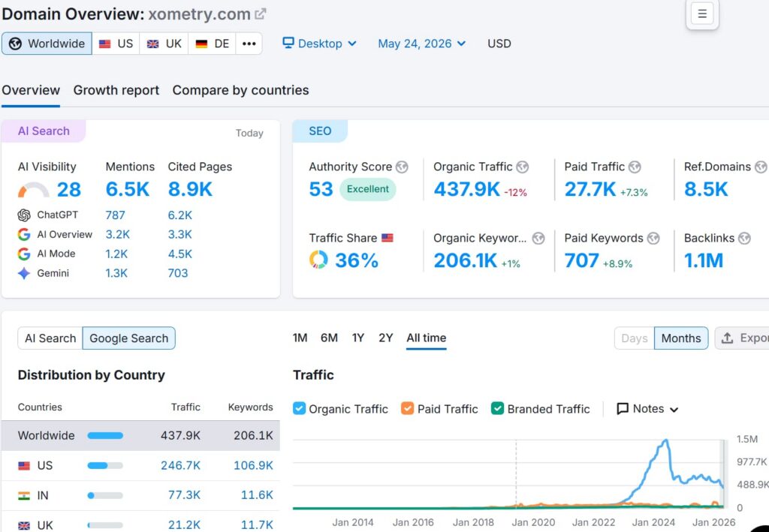Viewport: 769px width, 532px height.
Task: Click the UK flag icon in top bar
Action: (153, 44)
